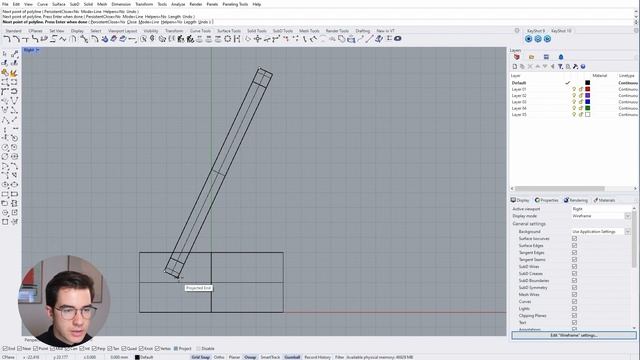640x360 pixels.
Task: Toggle the Perp osnap checkbox
Action: pos(94,349)
